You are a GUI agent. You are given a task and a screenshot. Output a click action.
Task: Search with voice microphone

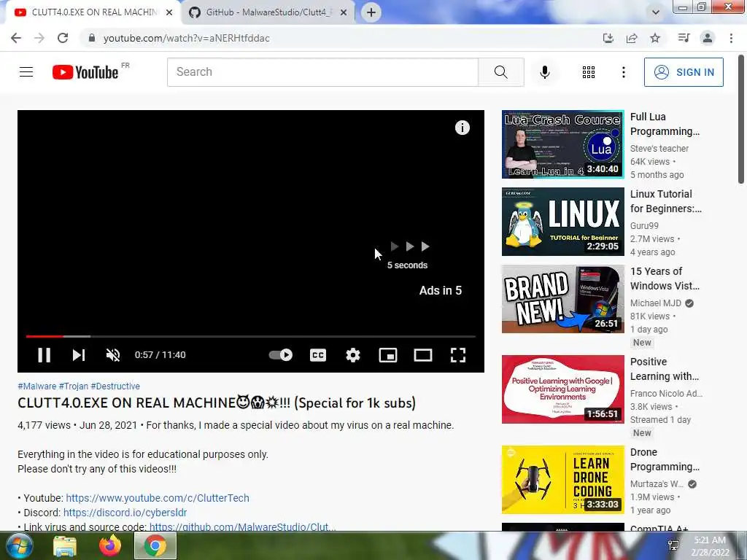point(545,72)
